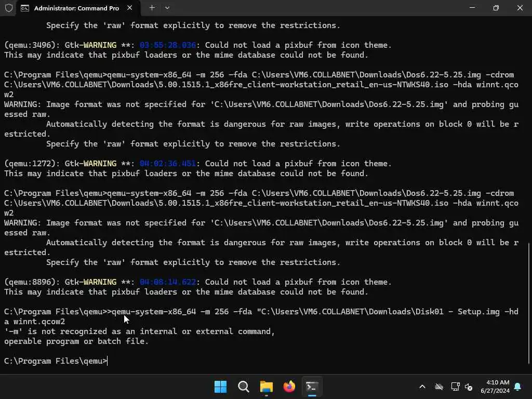Open taskbar Search
The height and width of the screenshot is (399, 532).
tap(243, 387)
